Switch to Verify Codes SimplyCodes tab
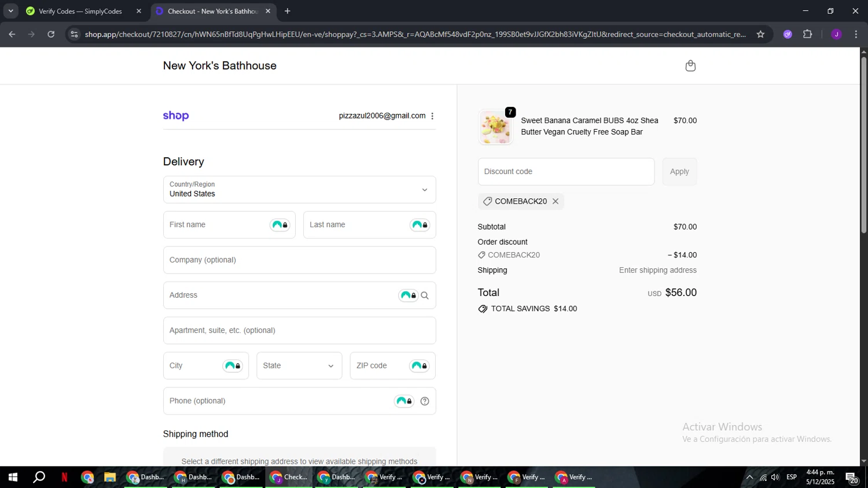 [79, 11]
